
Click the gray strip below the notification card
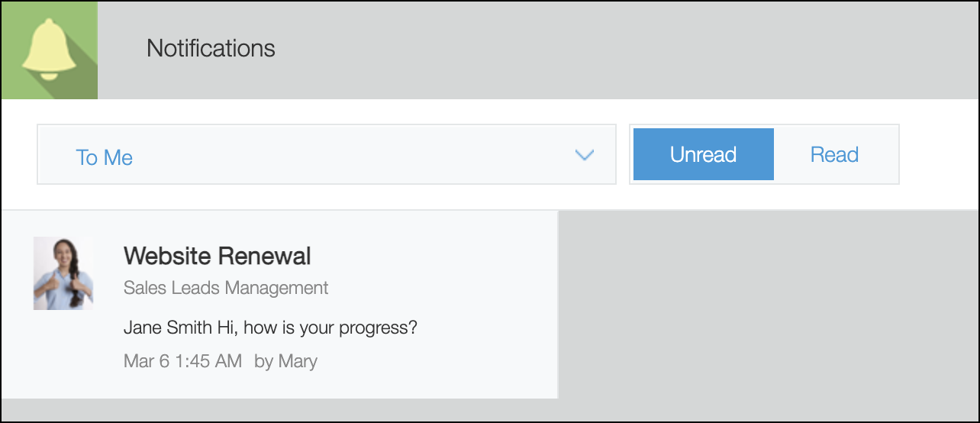(x=305, y=410)
